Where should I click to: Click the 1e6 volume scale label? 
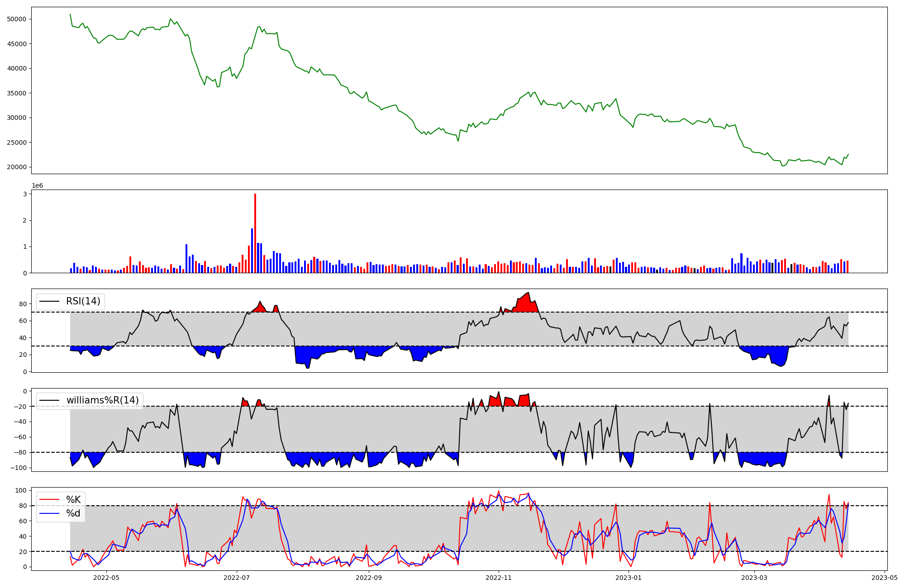(x=37, y=186)
